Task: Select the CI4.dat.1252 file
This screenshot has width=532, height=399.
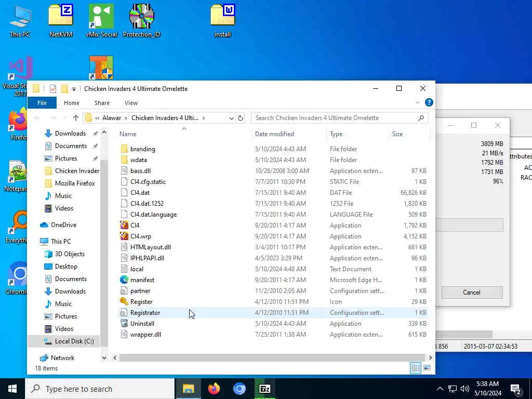Action: tap(147, 204)
